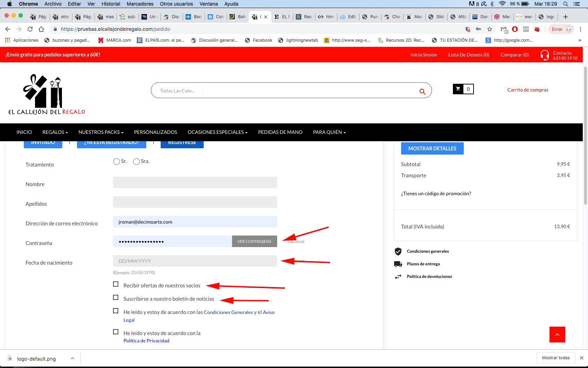This screenshot has height=368, width=588.
Task: Click the Opera-style red O extension icon
Action: [515, 29]
